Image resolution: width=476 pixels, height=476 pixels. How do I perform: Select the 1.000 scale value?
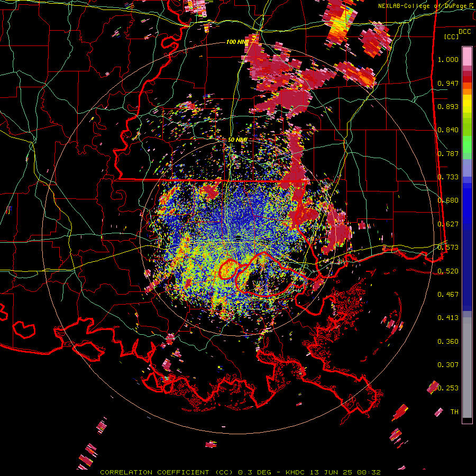(x=448, y=59)
